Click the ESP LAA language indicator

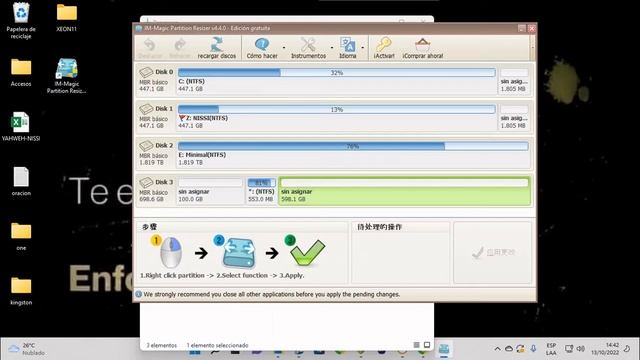(x=551, y=349)
